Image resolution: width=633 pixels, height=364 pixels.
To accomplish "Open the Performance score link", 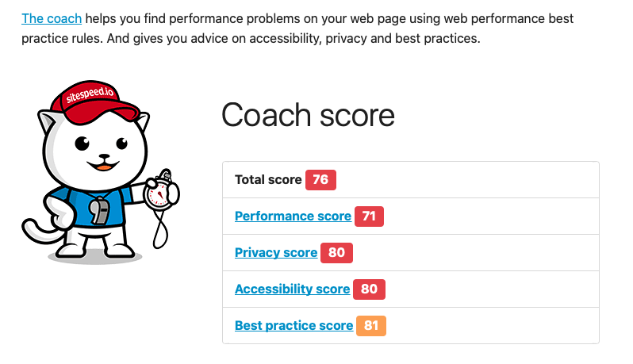I will 293,216.
